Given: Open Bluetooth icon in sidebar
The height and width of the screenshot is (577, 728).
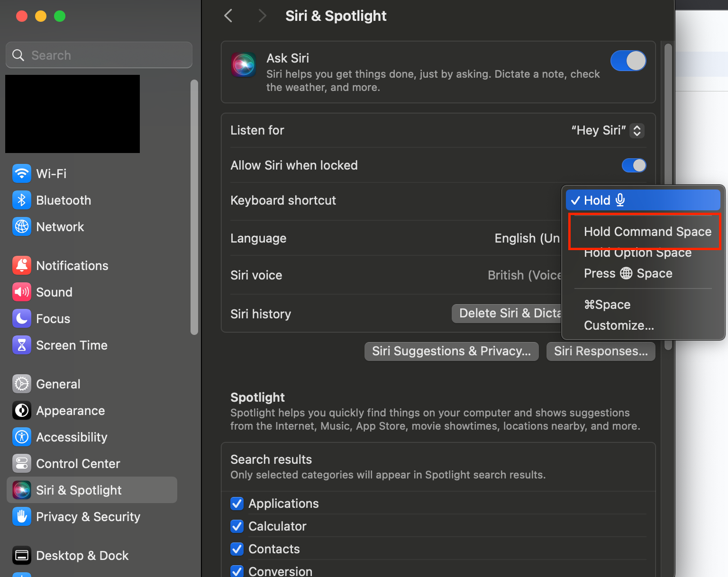Looking at the screenshot, I should coord(22,200).
